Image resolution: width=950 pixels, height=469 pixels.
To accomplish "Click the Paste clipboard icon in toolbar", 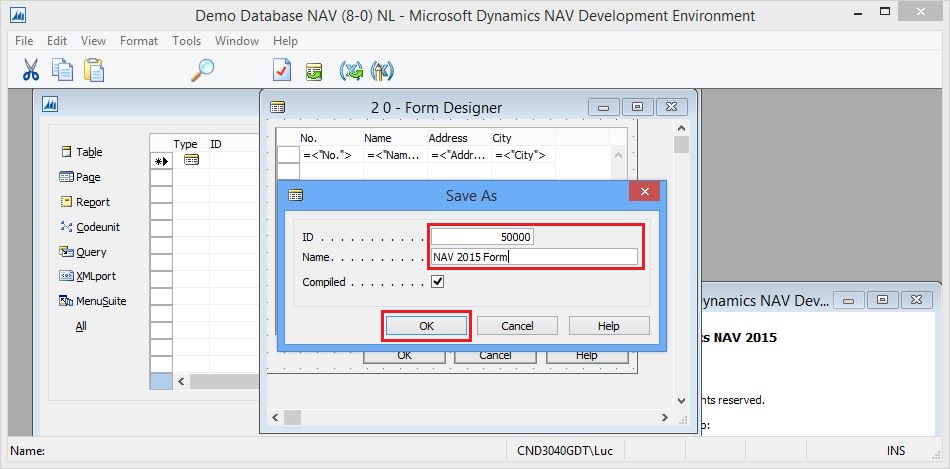I will pos(94,70).
